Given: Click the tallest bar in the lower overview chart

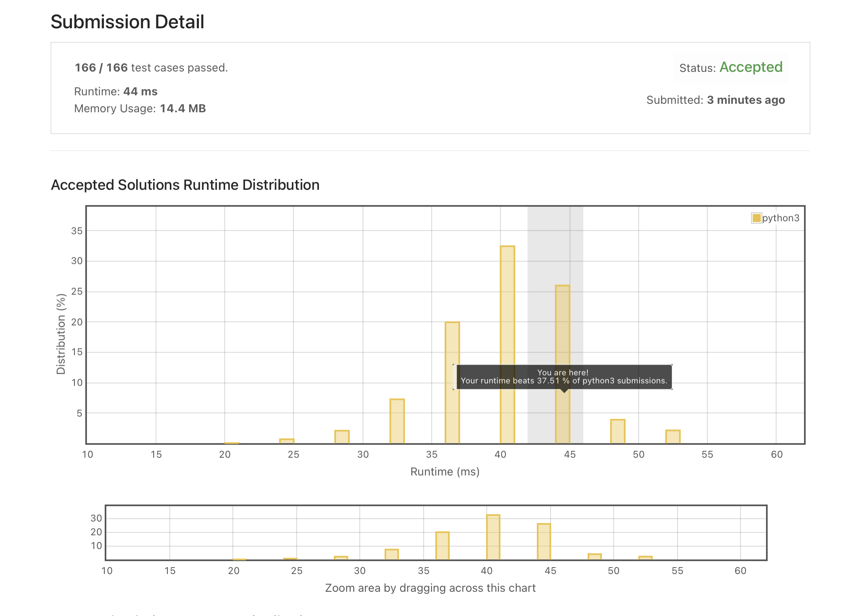Looking at the screenshot, I should click(493, 537).
